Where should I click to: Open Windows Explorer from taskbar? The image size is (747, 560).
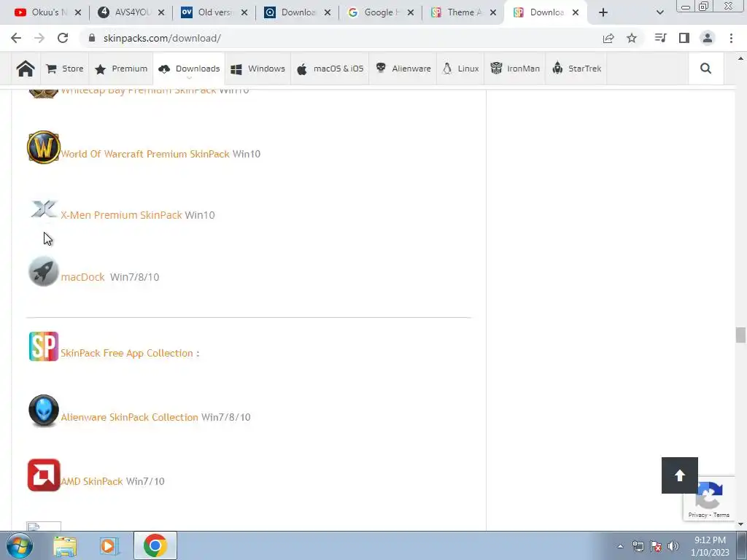click(65, 545)
